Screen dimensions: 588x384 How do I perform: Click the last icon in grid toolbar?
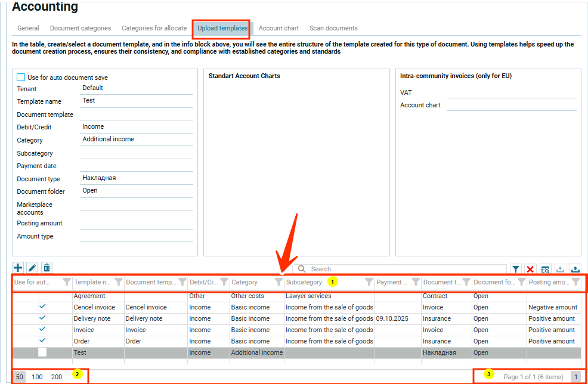pos(575,270)
